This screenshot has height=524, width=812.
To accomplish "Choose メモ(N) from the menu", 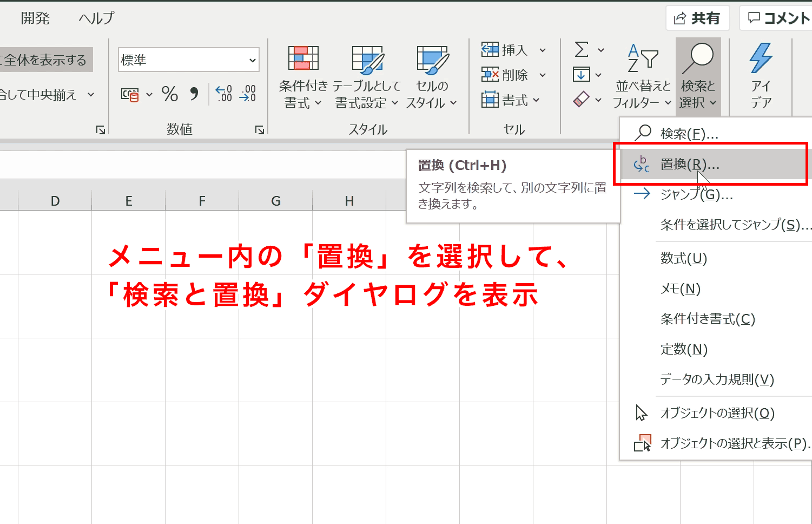I will click(716, 289).
